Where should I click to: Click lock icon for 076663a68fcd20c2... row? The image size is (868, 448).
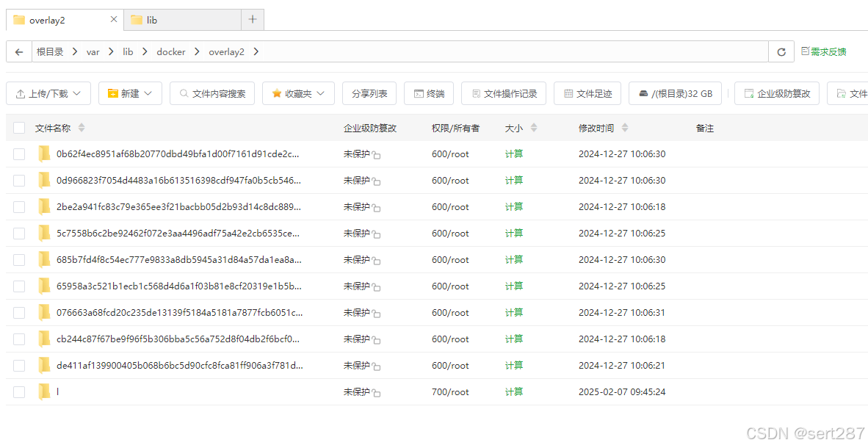pos(377,314)
